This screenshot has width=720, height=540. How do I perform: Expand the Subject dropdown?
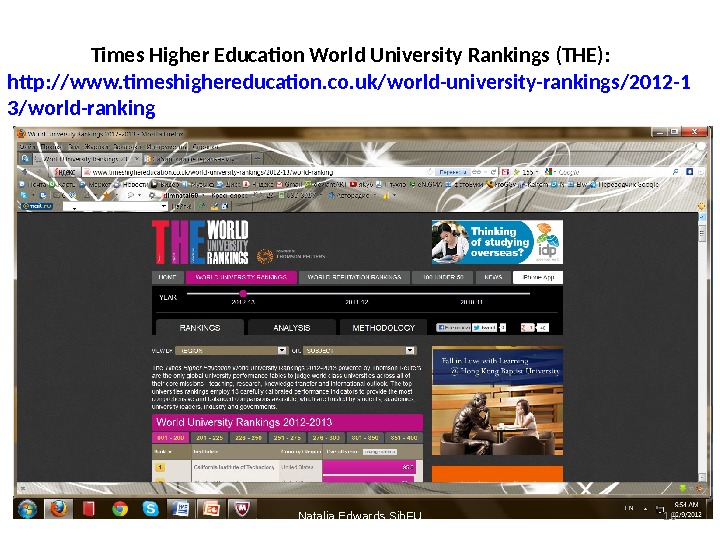tap(360, 350)
